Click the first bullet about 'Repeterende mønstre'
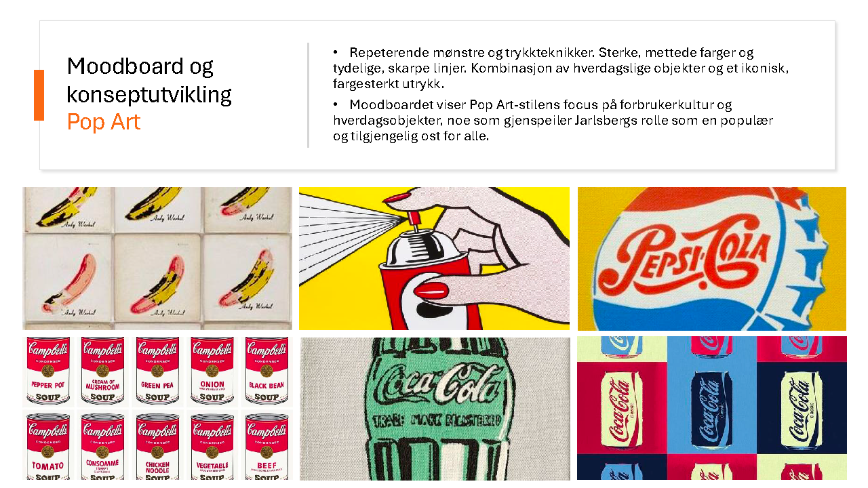 tap(561, 68)
